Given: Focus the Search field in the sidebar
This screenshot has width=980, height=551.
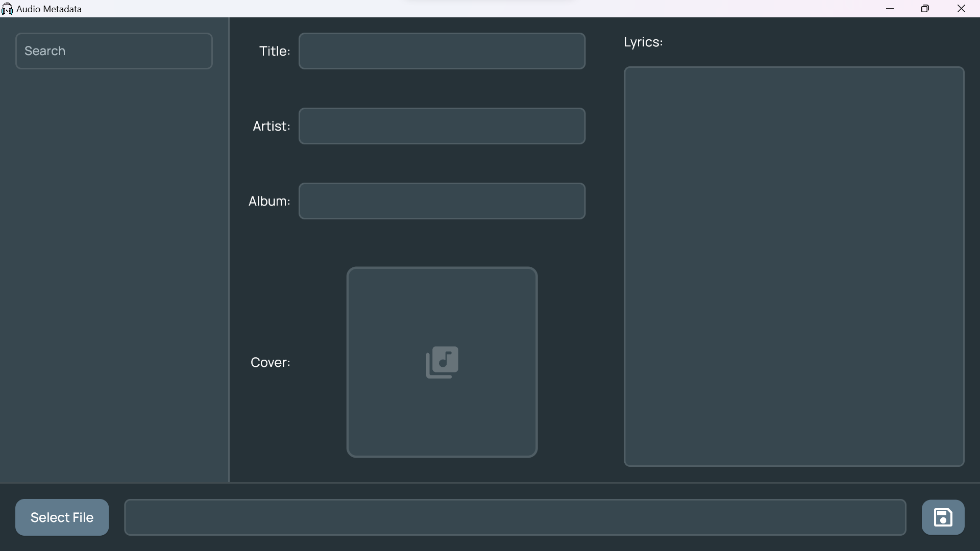Looking at the screenshot, I should tap(114, 51).
